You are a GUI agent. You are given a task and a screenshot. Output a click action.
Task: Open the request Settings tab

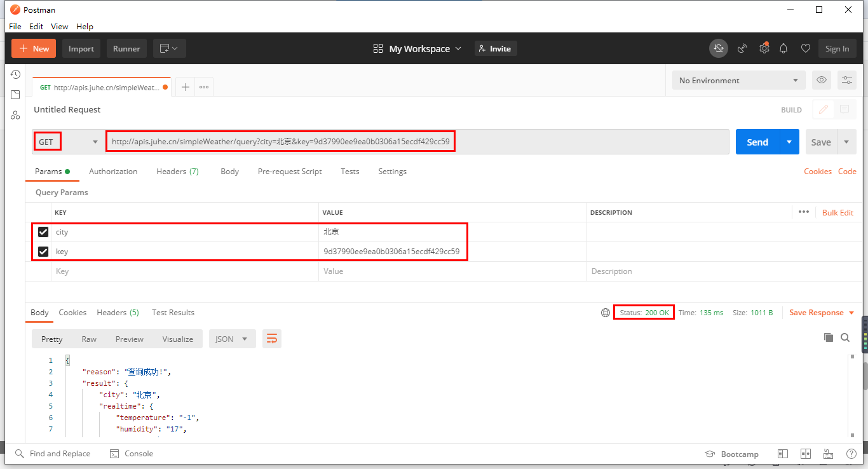[x=392, y=172]
